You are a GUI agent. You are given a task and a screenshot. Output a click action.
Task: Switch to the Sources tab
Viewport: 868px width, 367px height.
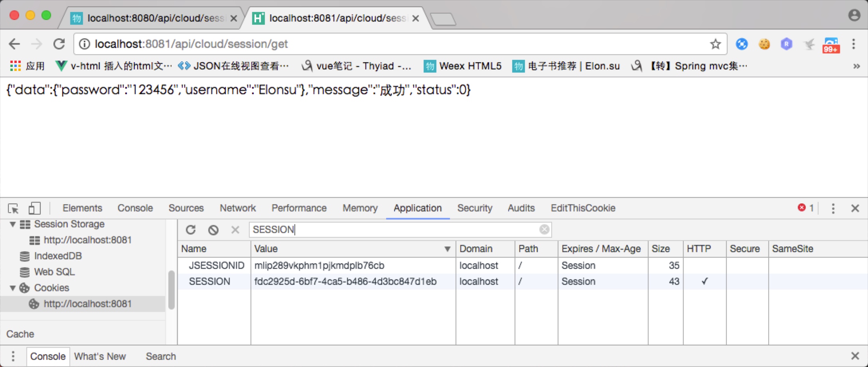click(186, 208)
